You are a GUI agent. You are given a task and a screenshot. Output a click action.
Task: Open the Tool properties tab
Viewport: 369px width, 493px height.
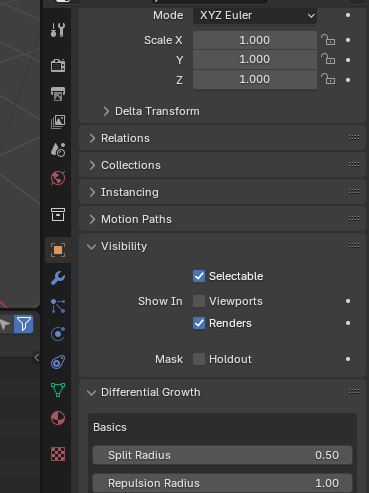click(x=58, y=30)
